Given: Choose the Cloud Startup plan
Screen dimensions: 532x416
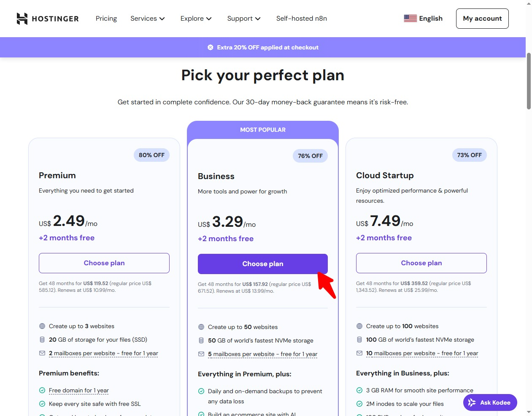Looking at the screenshot, I should point(421,263).
